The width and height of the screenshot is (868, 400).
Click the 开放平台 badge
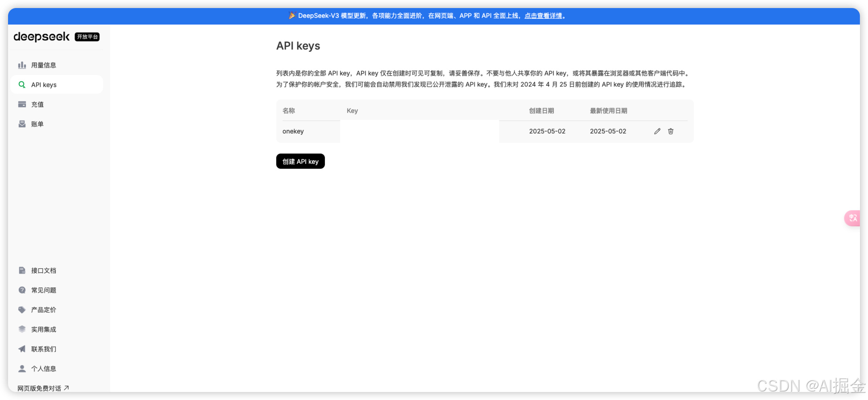click(x=87, y=37)
